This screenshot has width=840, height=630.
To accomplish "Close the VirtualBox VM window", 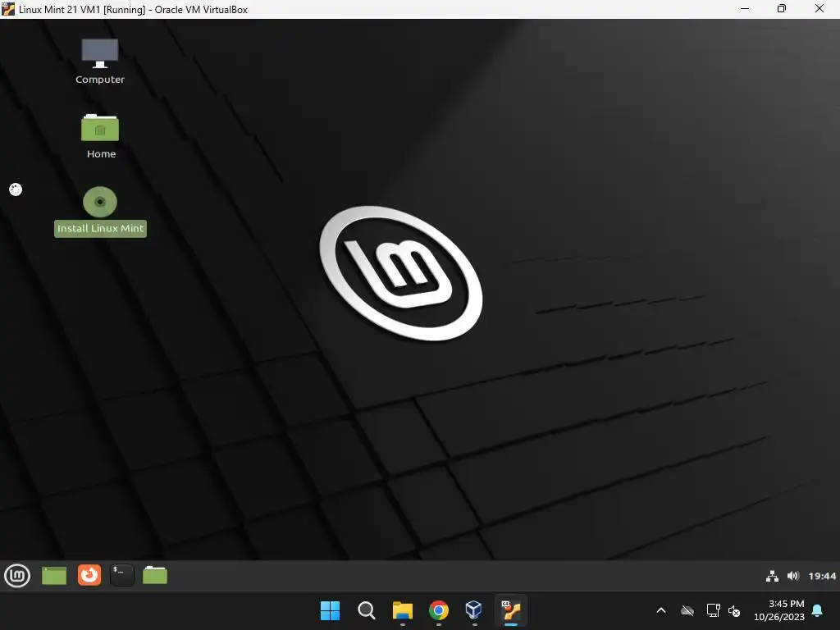I will click(x=819, y=8).
